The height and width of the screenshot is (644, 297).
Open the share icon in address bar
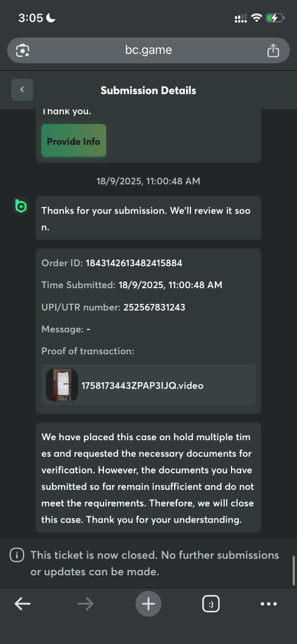click(273, 50)
